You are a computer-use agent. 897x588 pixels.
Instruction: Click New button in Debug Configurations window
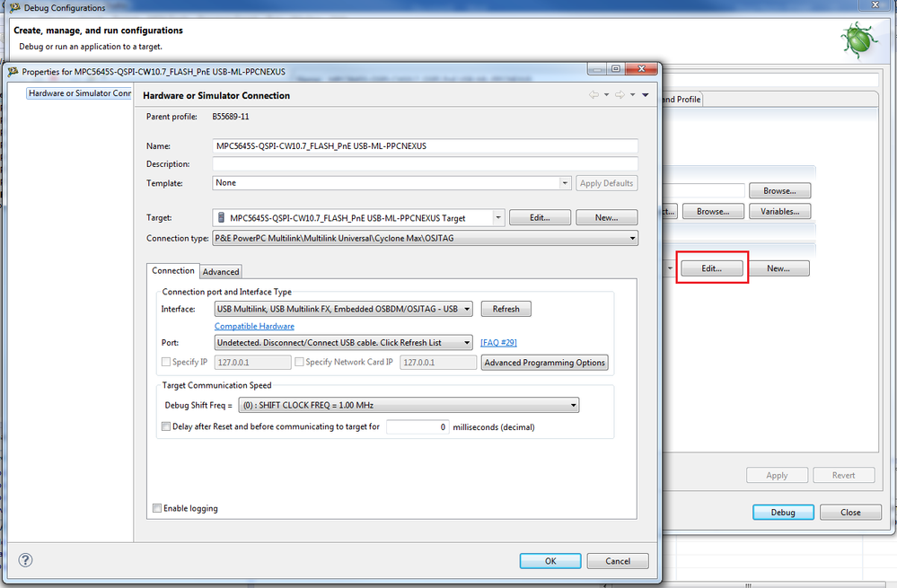(x=778, y=268)
